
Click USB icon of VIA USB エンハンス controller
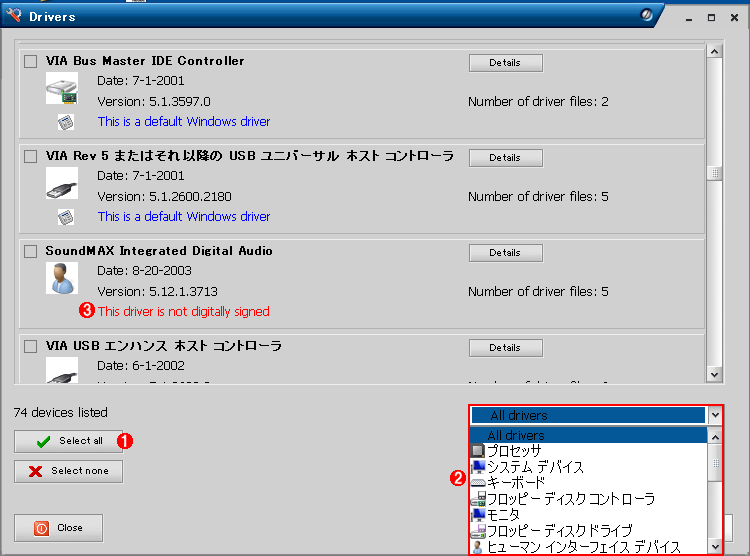62,370
